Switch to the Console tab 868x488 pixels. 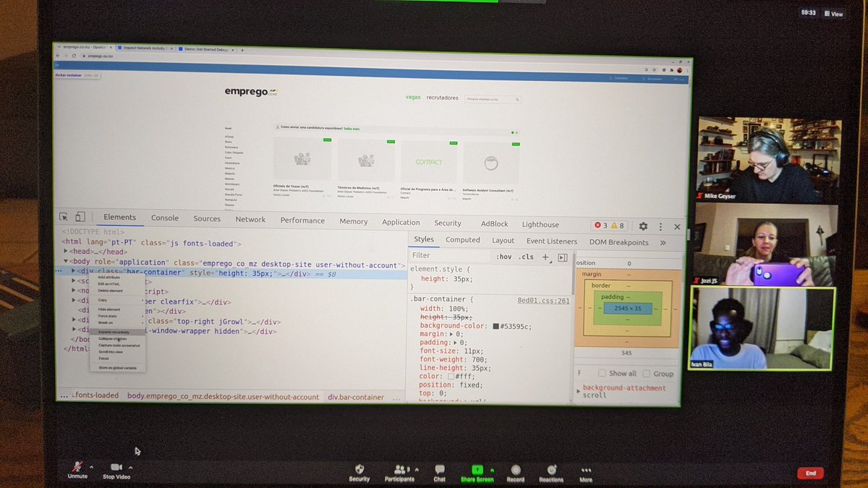coord(165,218)
